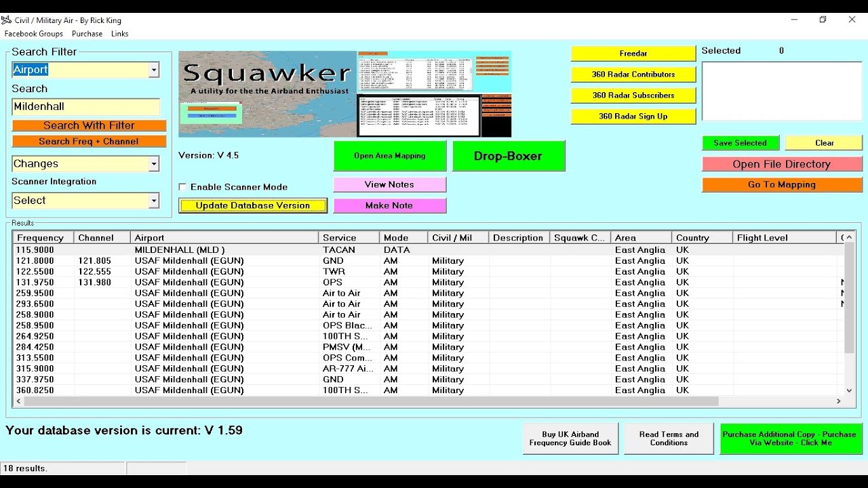Select row with frequency 122.5500
This screenshot has width=868, height=488.
[x=429, y=272]
